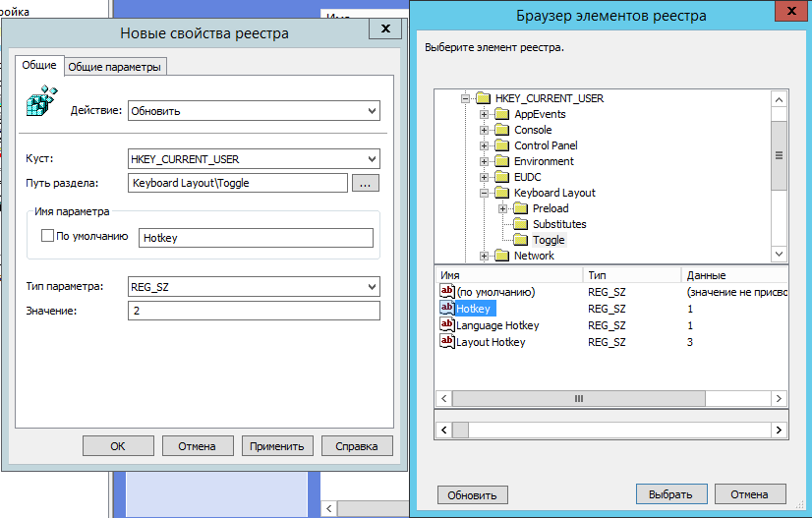Click the Network folder icon
The width and height of the screenshot is (812, 518).
pos(501,256)
